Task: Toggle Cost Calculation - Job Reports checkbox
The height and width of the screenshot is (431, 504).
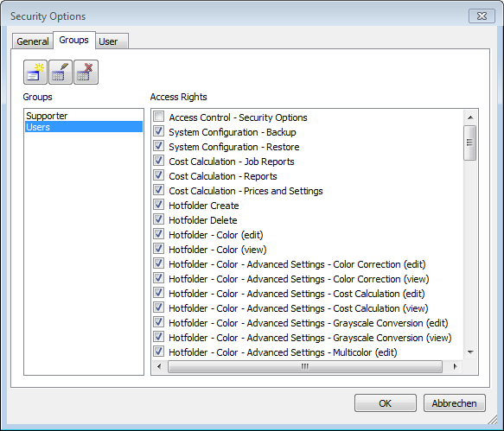Action: 158,161
